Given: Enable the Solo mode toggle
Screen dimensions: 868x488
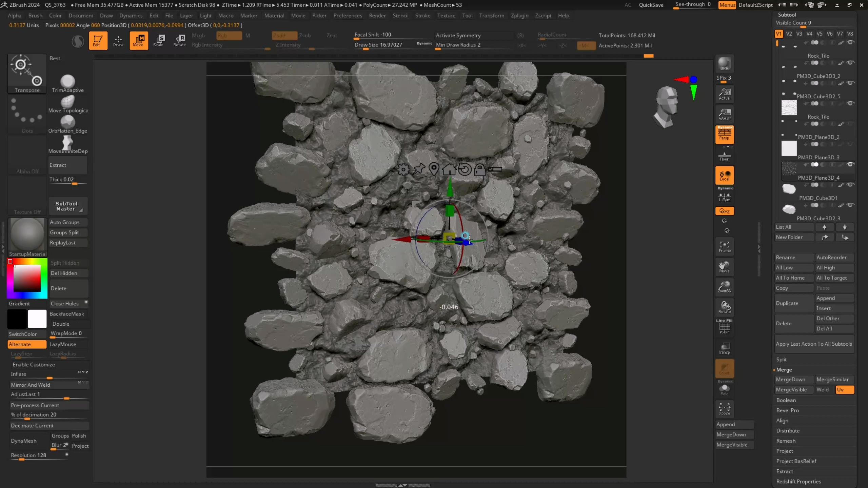Looking at the screenshot, I should (724, 389).
